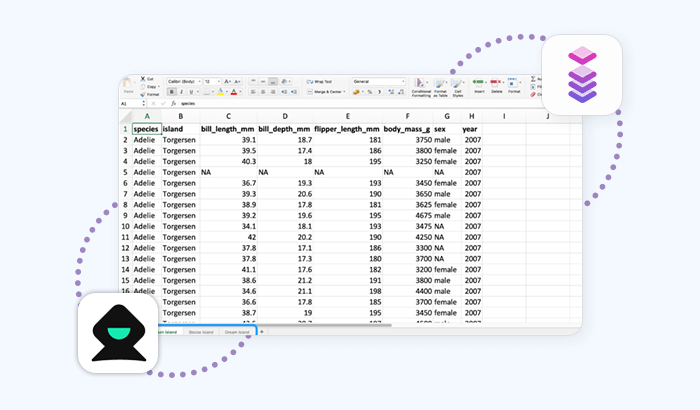Select row 5 header
This screenshot has height=410, width=700.
(x=125, y=172)
